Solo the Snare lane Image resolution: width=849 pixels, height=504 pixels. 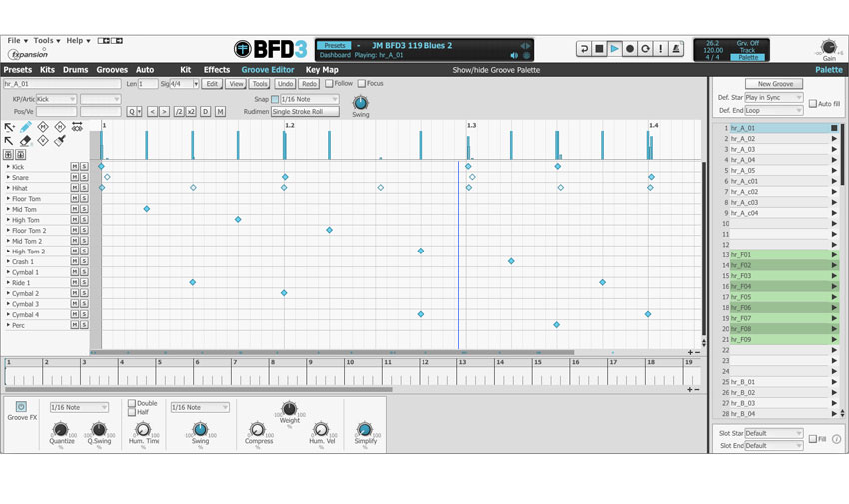(x=84, y=177)
